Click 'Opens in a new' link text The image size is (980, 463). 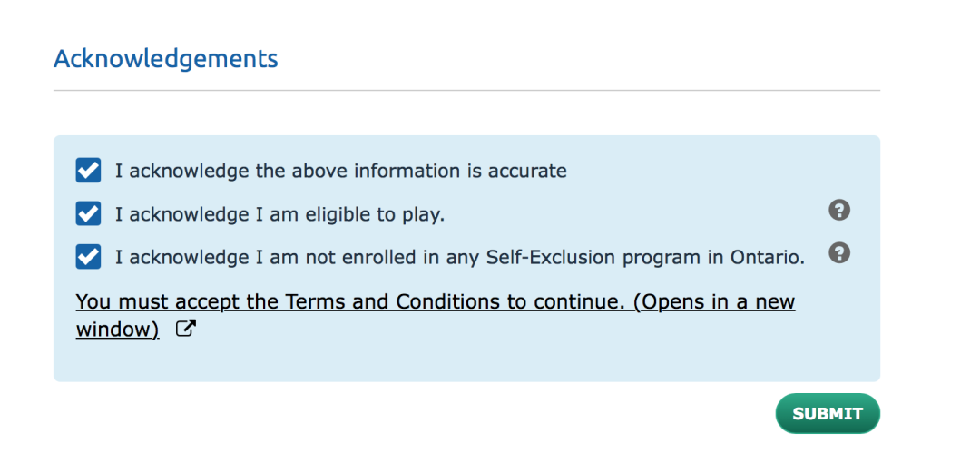(713, 301)
